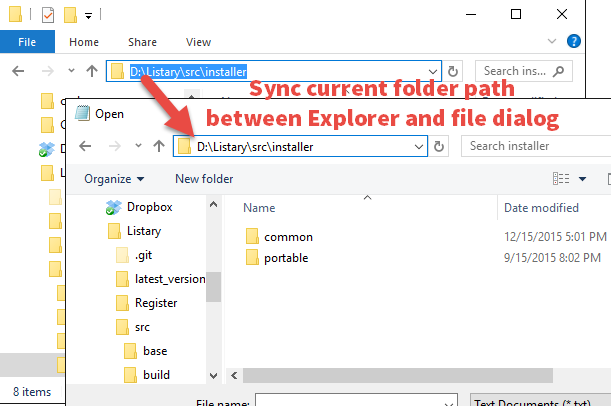Click Up arrow in Open dialog
The image size is (611, 406).
tap(158, 146)
